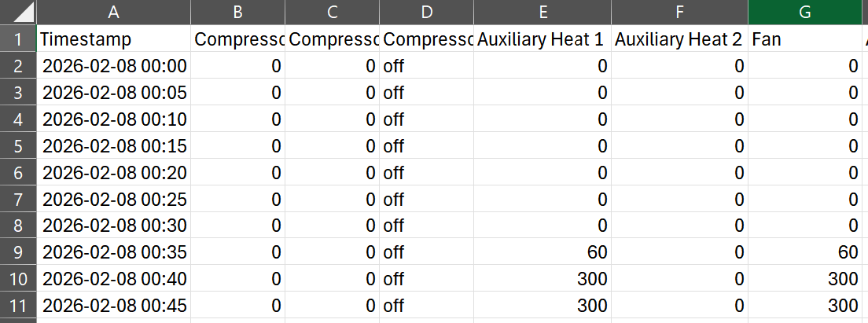The height and width of the screenshot is (323, 868).
Task: Select the column B header
Action: pyautogui.click(x=237, y=12)
